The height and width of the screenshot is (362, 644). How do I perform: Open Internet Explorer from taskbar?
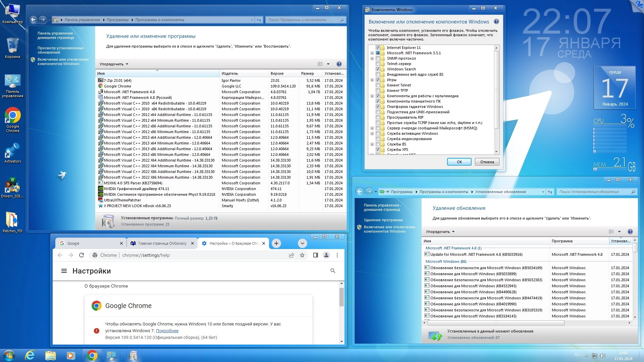pos(30,355)
